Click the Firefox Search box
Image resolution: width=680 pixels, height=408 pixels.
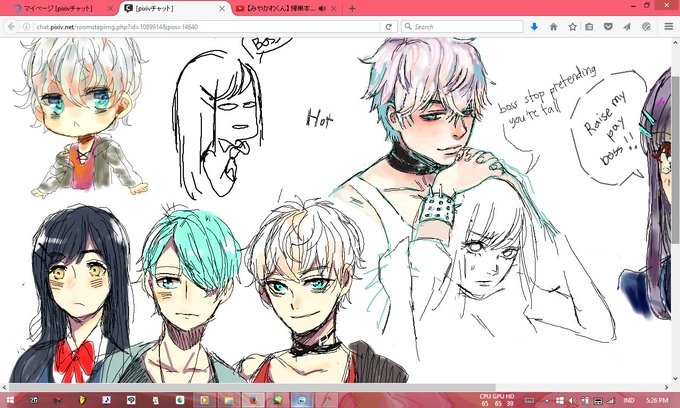[x=462, y=27]
